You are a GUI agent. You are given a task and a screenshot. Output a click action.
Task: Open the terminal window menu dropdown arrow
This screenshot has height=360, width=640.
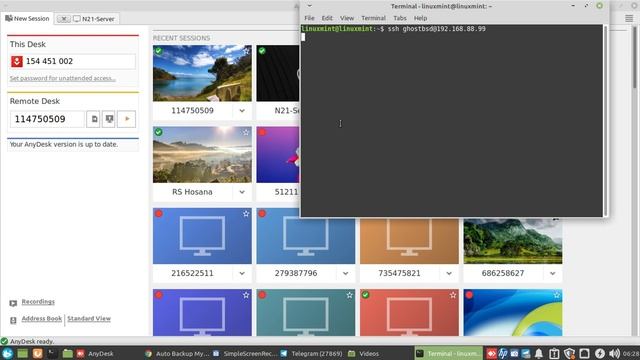(309, 6)
